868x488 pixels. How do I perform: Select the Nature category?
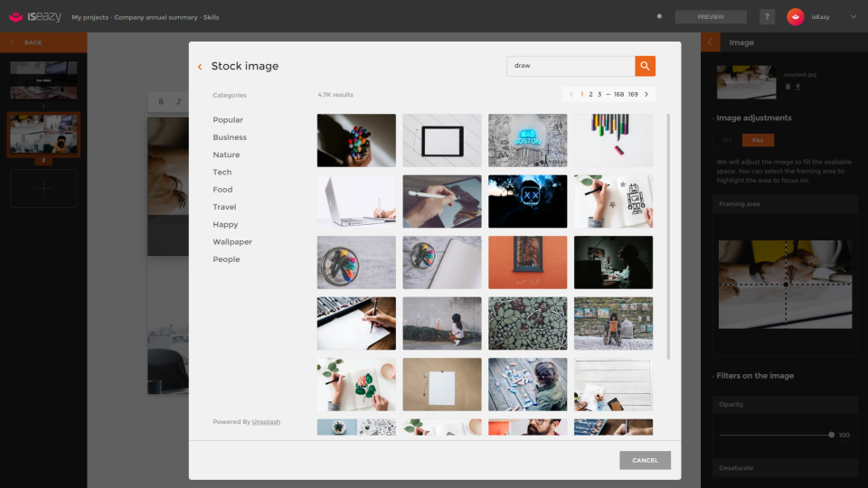coord(226,155)
